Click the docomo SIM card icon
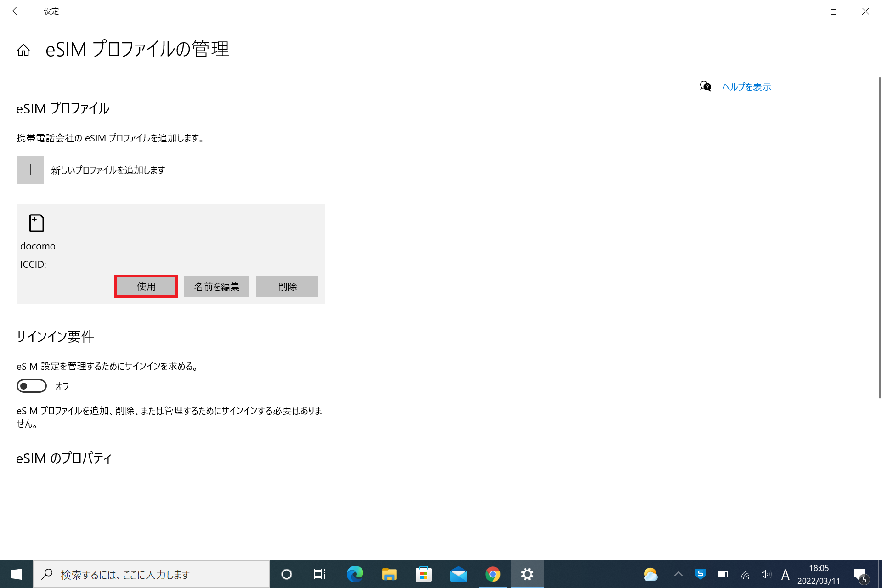 coord(36,223)
